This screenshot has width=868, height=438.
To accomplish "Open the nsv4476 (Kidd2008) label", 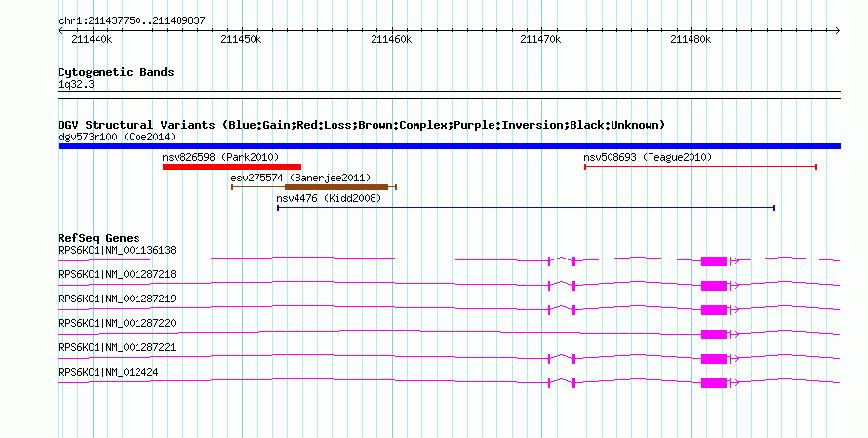I will tap(329, 198).
